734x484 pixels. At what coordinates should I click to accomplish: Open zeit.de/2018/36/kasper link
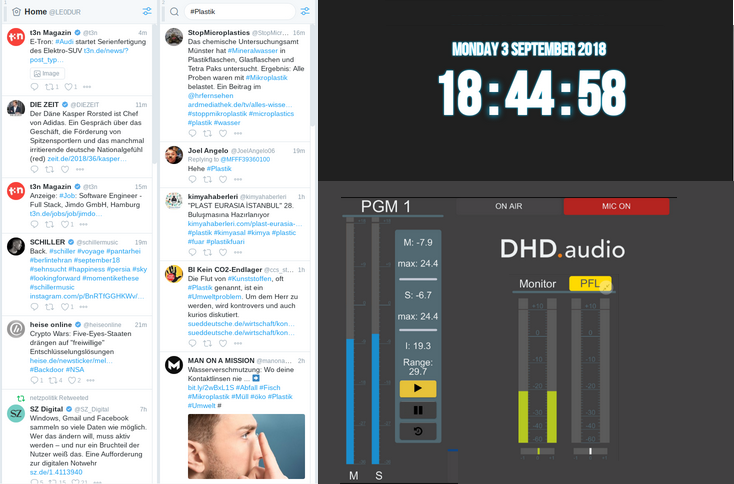87,159
